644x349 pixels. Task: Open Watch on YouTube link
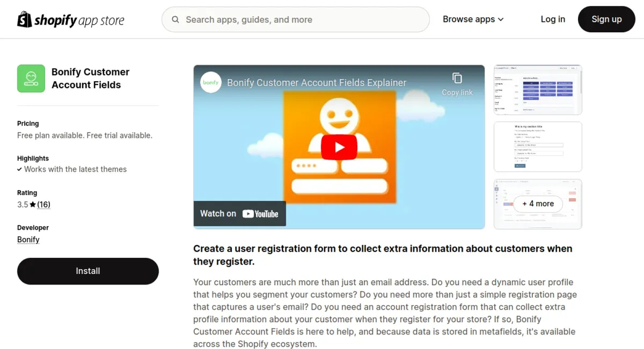tap(239, 214)
